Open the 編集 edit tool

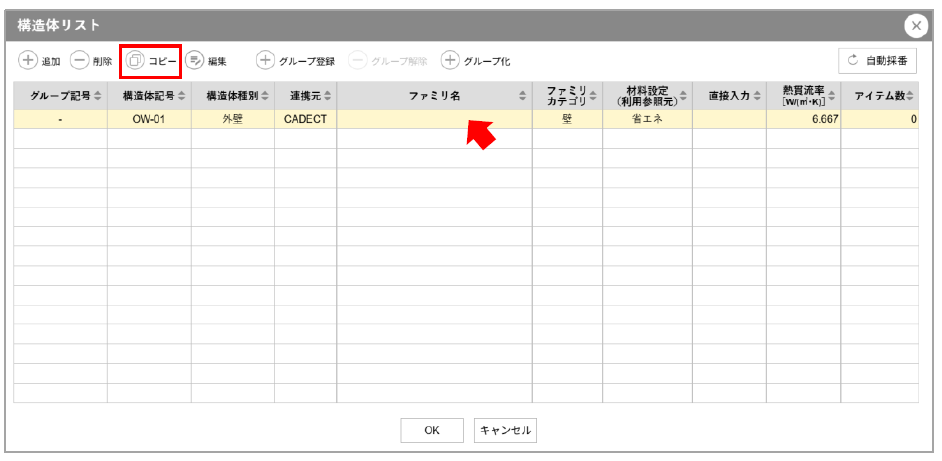pos(195,61)
